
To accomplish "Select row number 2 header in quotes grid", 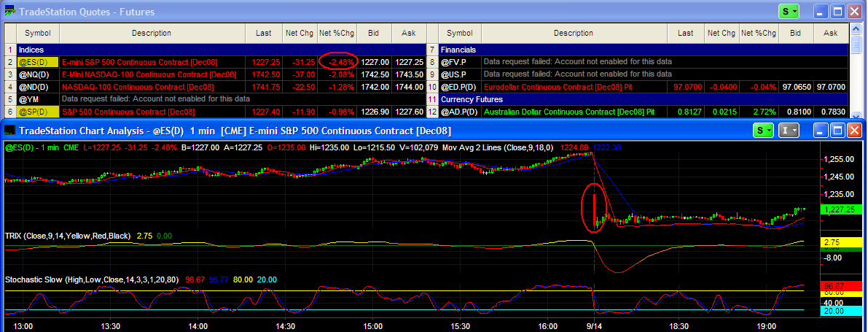I will (10, 62).
